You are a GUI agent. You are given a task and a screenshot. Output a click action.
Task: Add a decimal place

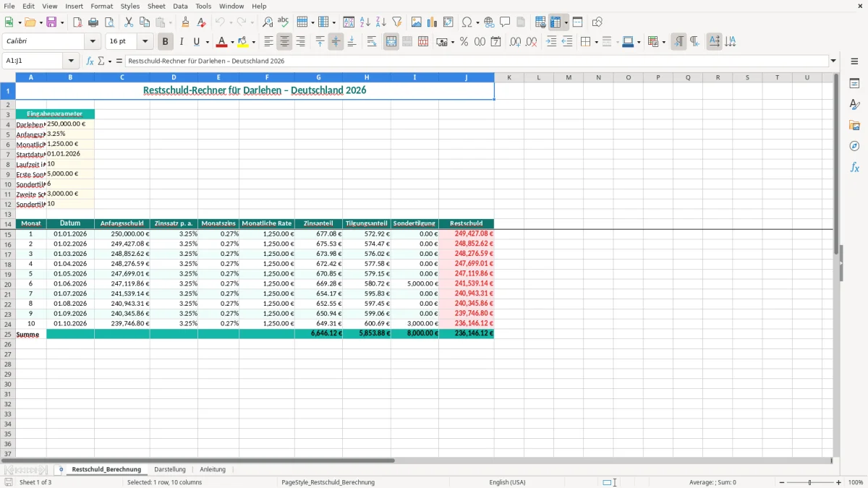click(515, 42)
